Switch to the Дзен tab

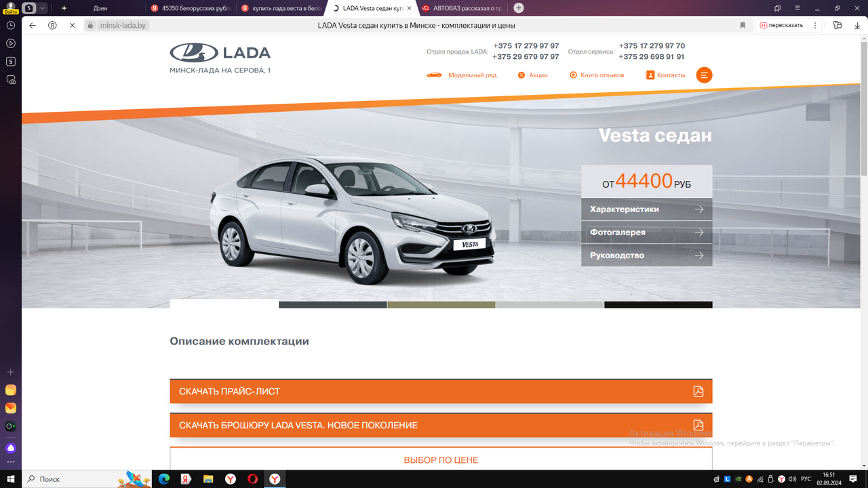tap(102, 8)
